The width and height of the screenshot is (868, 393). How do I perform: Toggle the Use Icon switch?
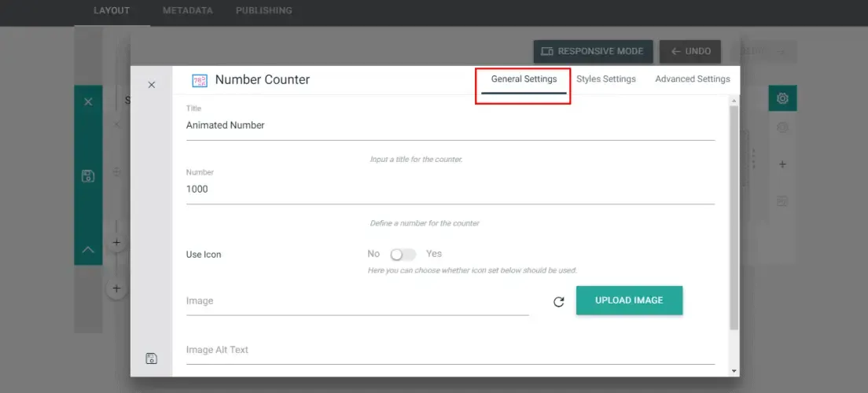(x=403, y=254)
